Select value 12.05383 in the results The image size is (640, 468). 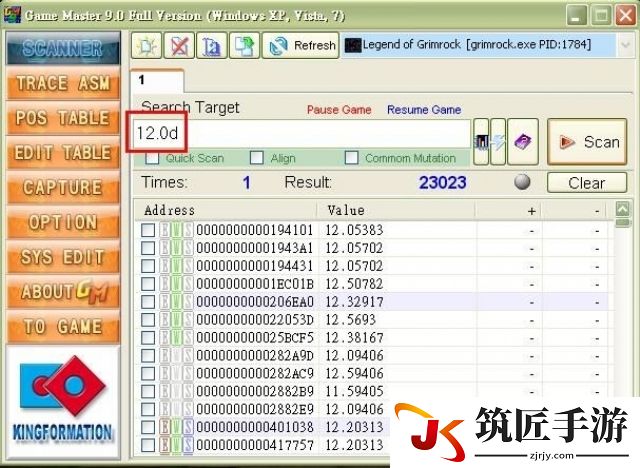[x=354, y=230]
